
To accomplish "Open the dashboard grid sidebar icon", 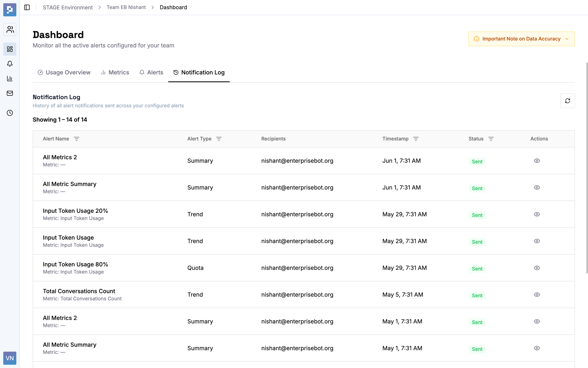I will (x=10, y=49).
